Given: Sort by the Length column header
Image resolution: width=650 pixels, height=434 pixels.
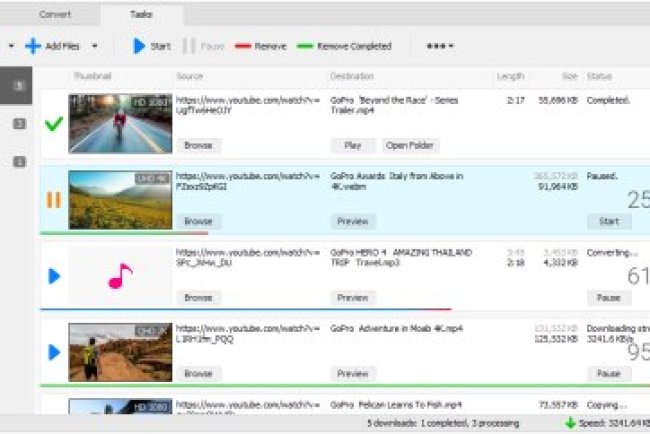Looking at the screenshot, I should (511, 76).
